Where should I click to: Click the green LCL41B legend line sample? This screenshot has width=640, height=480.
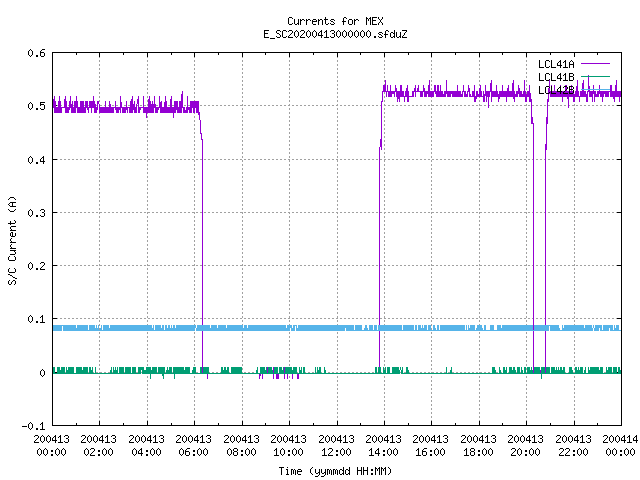click(x=595, y=76)
